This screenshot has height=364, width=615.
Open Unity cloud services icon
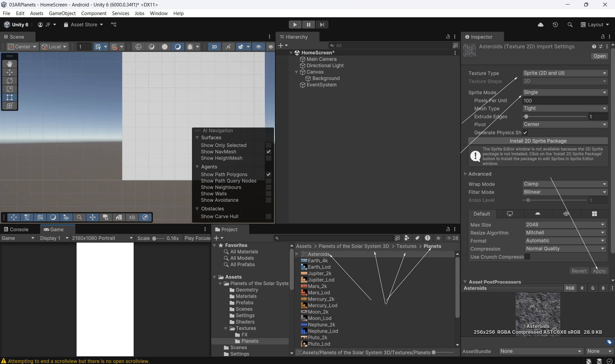540,25
